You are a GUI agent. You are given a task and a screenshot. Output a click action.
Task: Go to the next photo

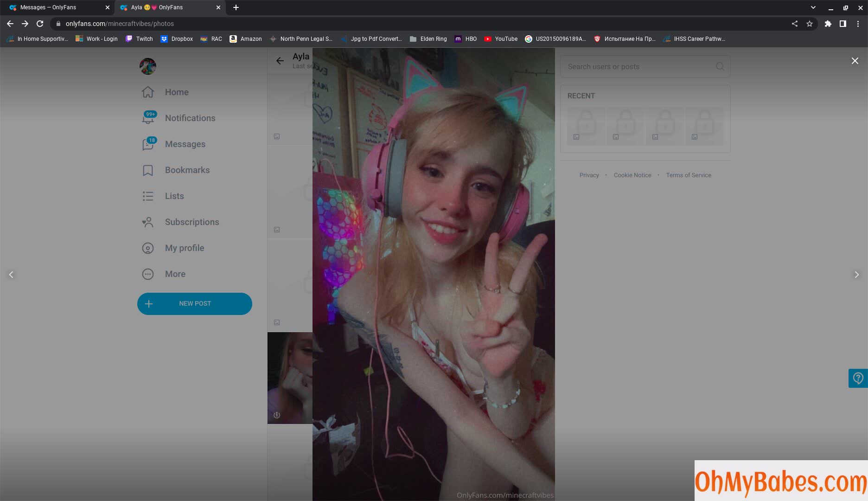pyautogui.click(x=856, y=275)
